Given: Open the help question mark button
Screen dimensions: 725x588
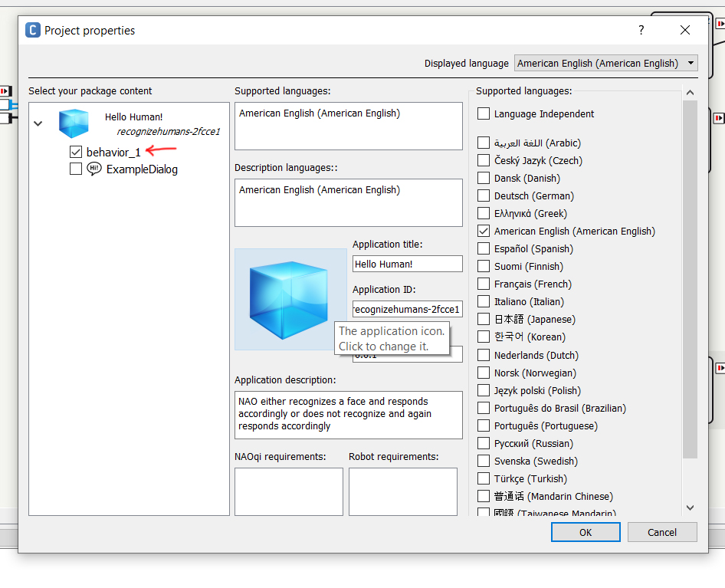Looking at the screenshot, I should tap(641, 30).
